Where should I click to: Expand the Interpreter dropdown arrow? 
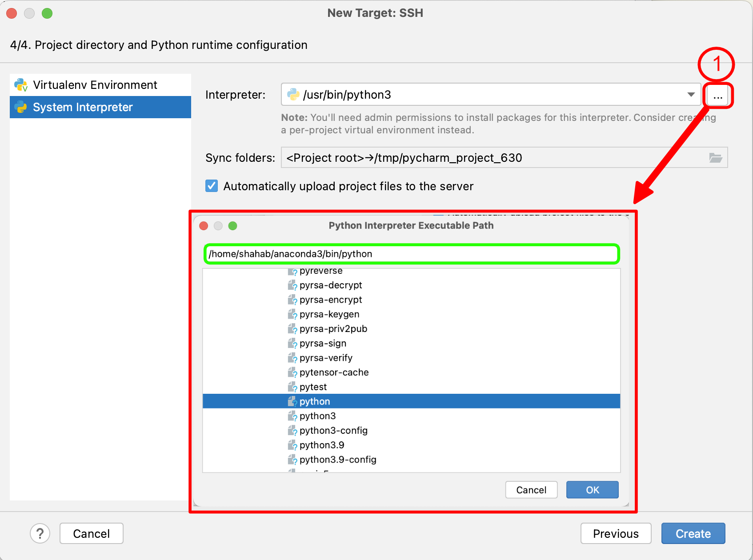[x=691, y=95]
